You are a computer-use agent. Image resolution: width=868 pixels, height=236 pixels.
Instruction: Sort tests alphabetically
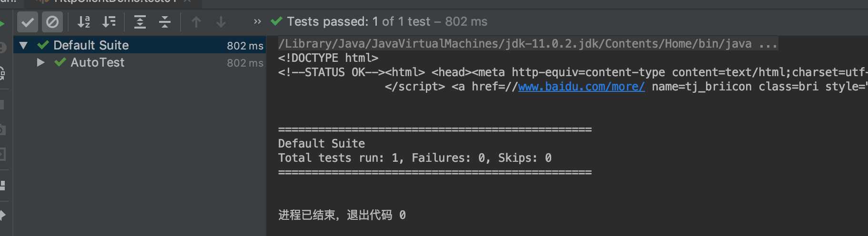click(x=84, y=22)
